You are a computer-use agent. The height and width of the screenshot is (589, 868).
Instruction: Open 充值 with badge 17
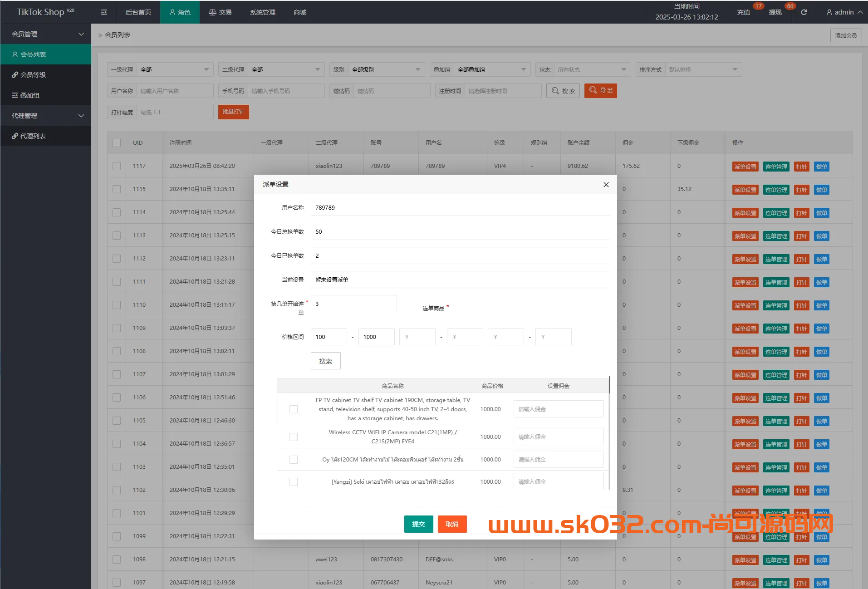tap(744, 12)
